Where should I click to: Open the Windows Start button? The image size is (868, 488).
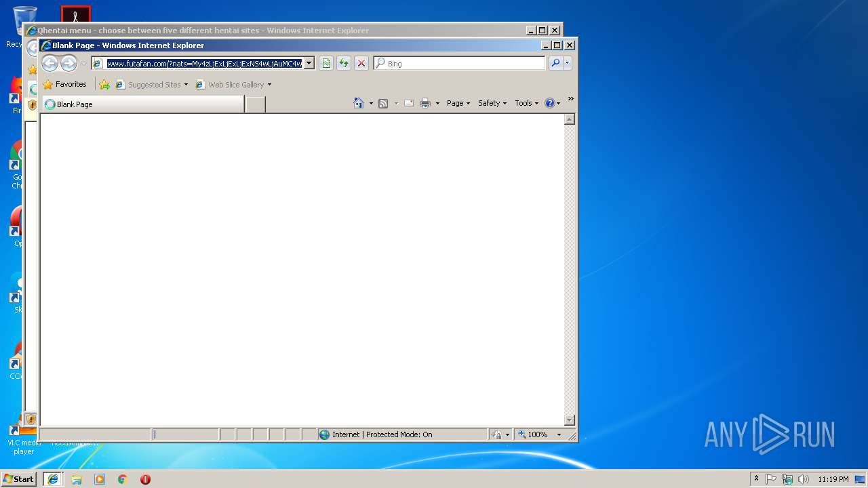click(19, 479)
